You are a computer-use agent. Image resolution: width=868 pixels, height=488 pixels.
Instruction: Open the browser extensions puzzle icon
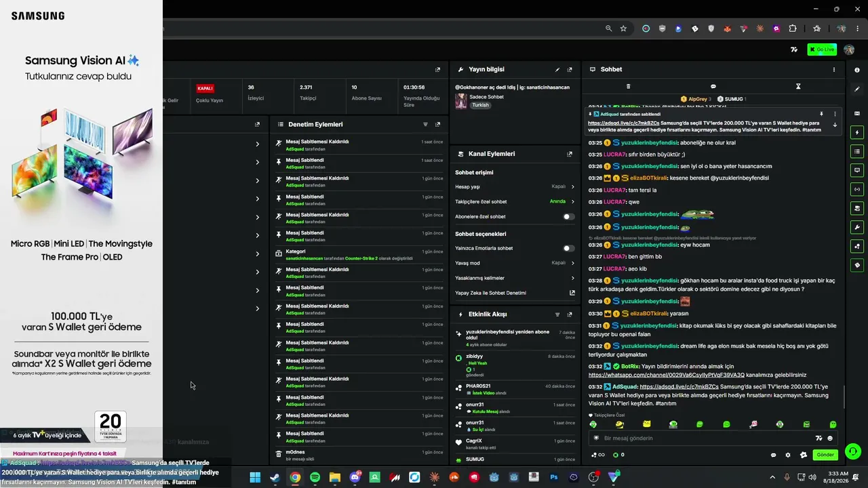[x=793, y=28]
